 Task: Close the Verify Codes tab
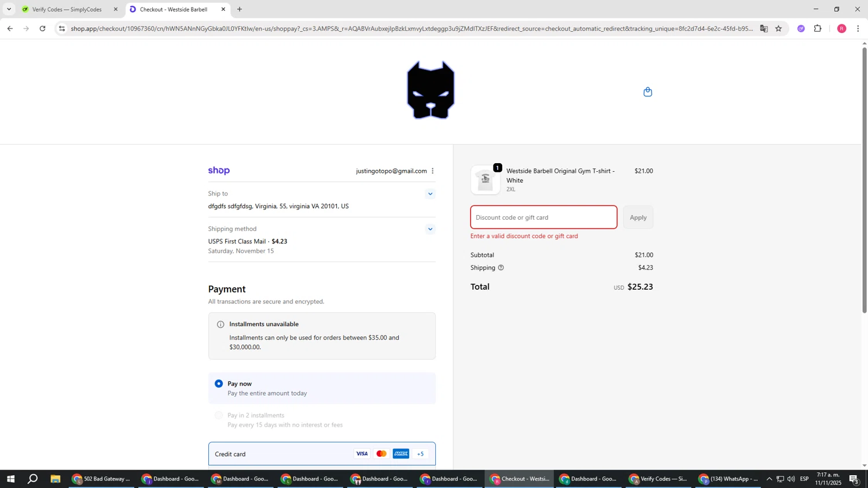pos(115,9)
